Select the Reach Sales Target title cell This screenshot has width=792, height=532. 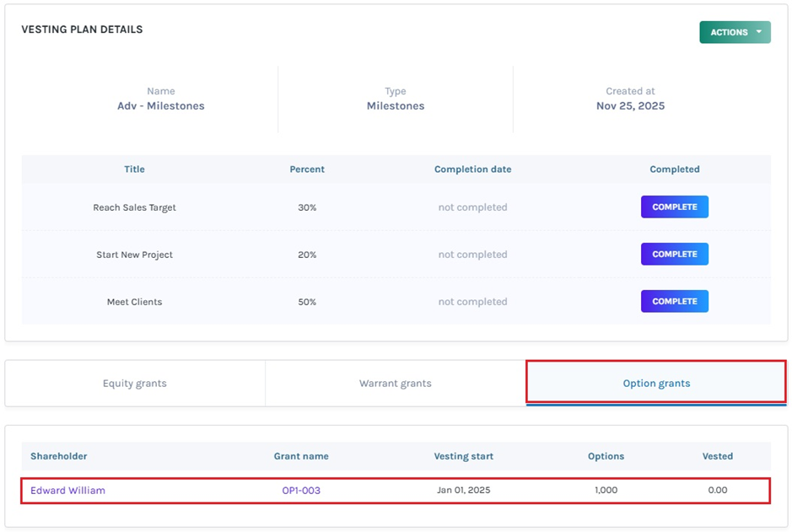pos(134,207)
